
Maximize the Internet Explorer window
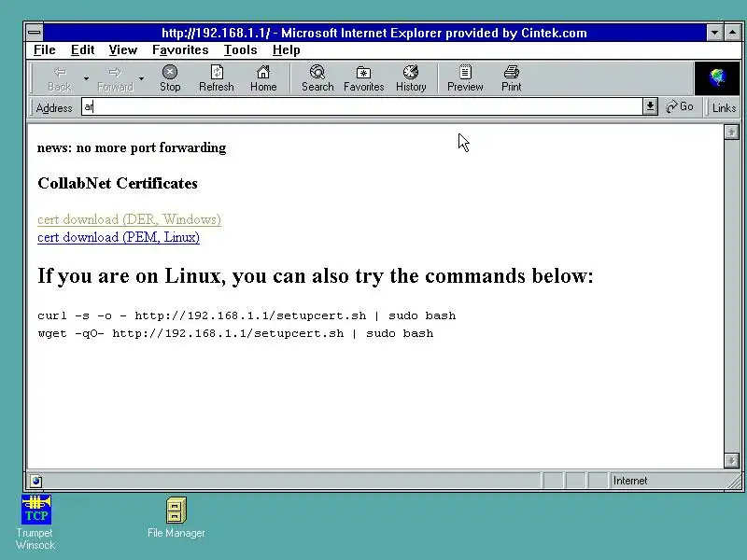point(732,33)
